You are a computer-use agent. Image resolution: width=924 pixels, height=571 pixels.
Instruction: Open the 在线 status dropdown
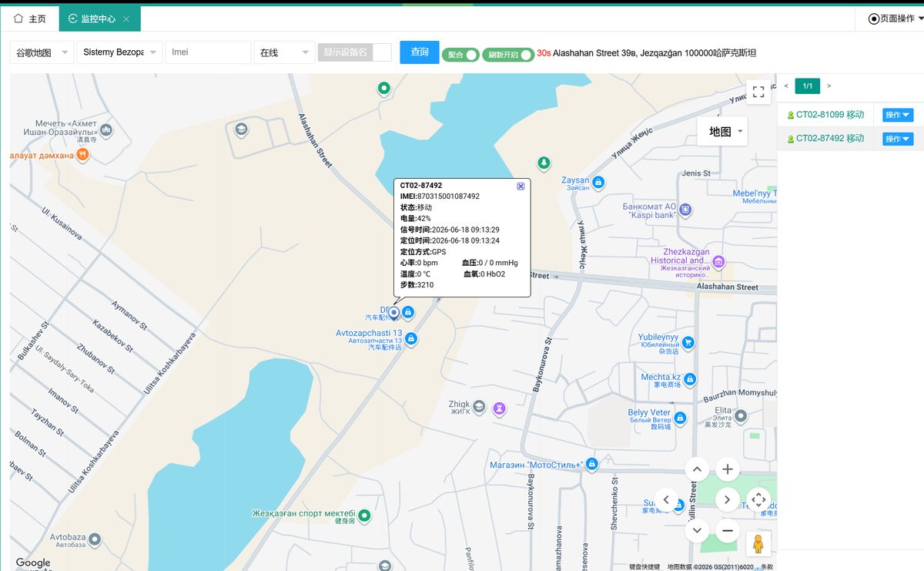[284, 52]
